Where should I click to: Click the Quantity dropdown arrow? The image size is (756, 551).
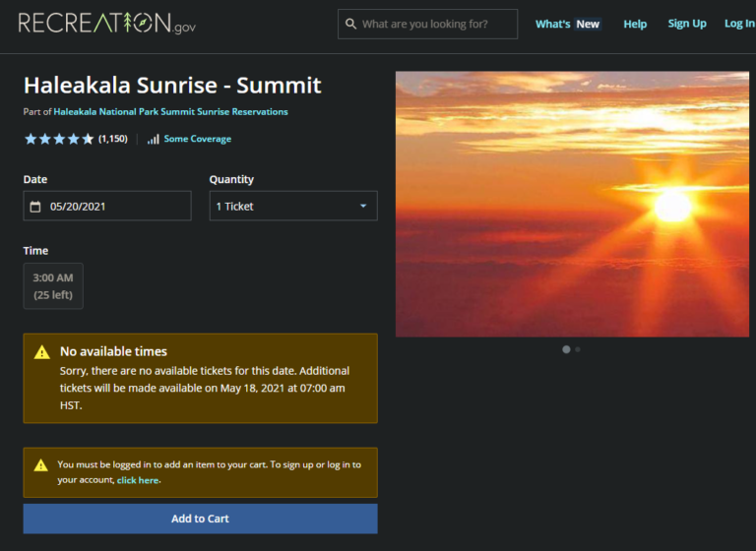click(x=362, y=206)
